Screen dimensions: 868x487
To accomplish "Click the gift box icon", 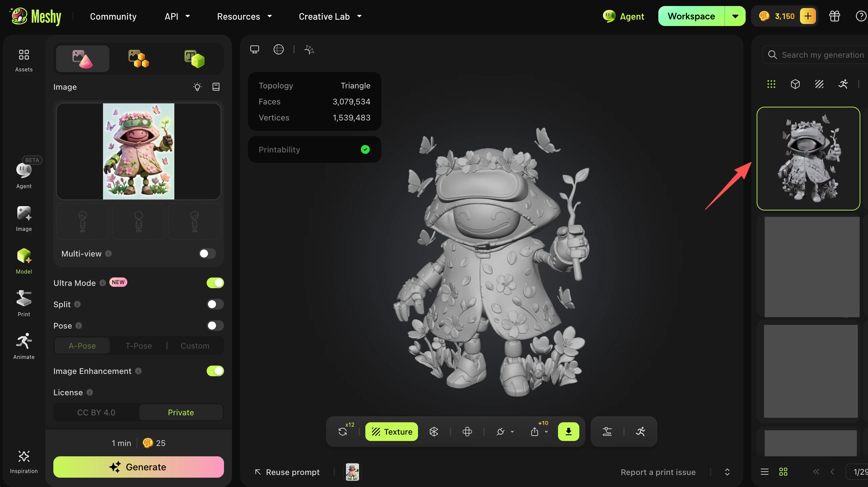I will [x=834, y=16].
